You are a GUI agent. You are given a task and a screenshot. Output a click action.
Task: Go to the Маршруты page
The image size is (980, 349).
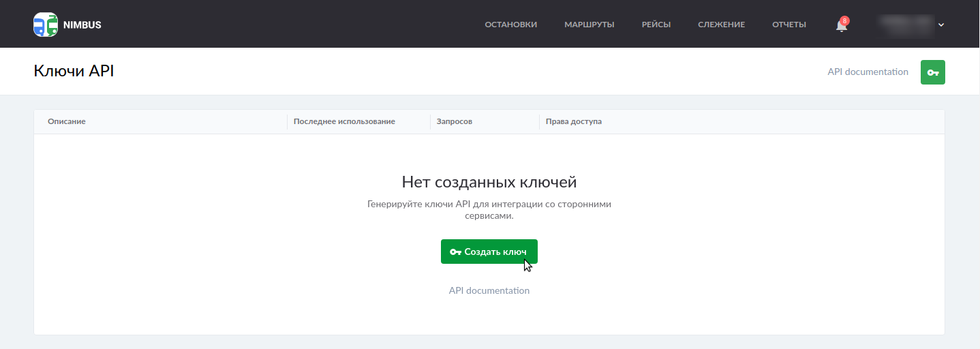pyautogui.click(x=589, y=25)
